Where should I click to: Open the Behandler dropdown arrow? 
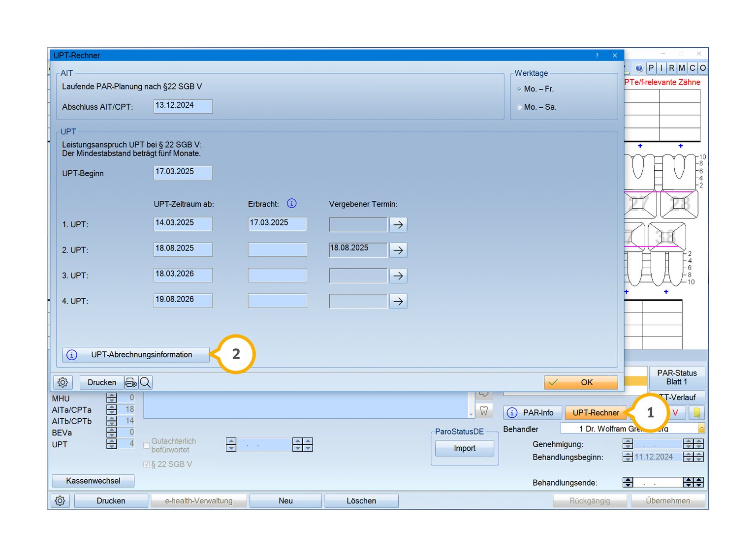(x=701, y=428)
